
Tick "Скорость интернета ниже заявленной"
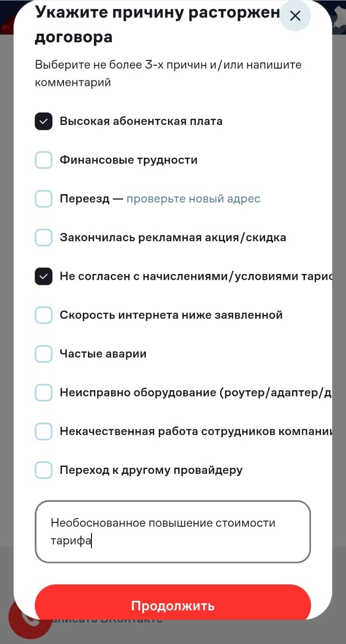click(x=43, y=315)
